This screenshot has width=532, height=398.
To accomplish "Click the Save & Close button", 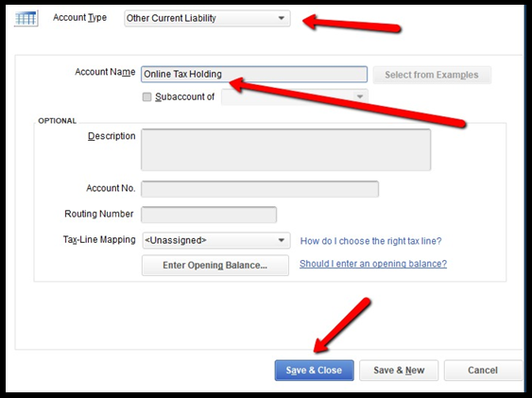I will click(x=314, y=371).
